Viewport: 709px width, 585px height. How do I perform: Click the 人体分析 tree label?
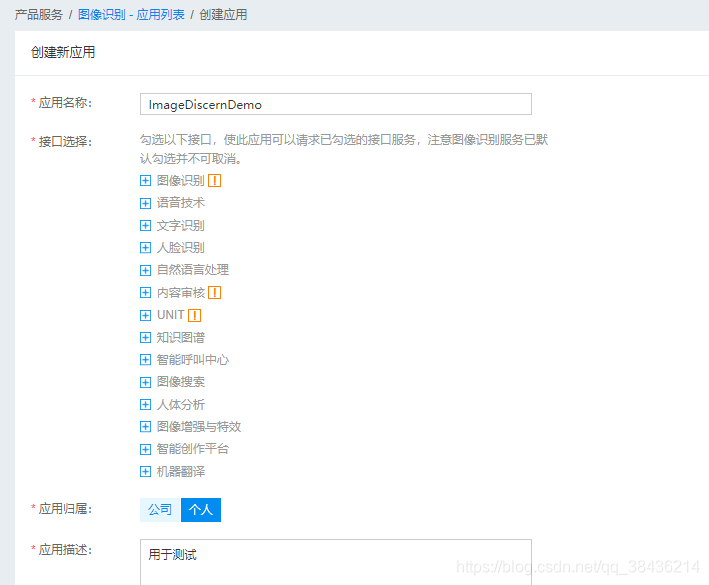point(180,404)
